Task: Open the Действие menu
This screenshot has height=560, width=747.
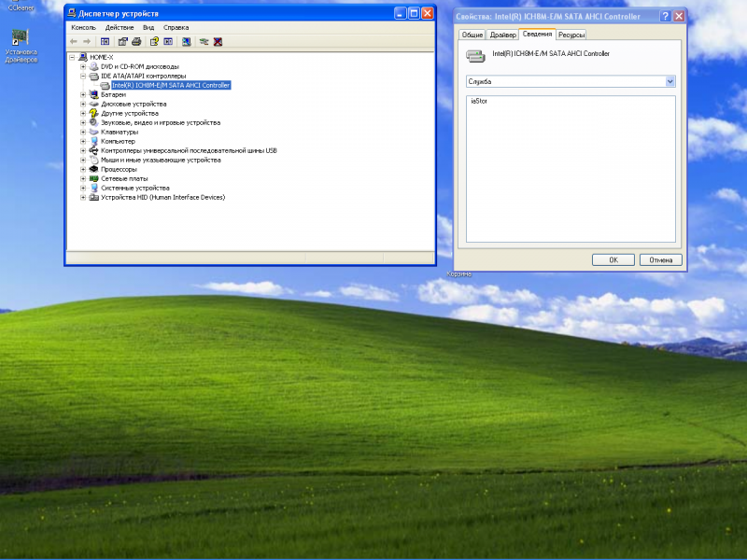Action: click(120, 28)
